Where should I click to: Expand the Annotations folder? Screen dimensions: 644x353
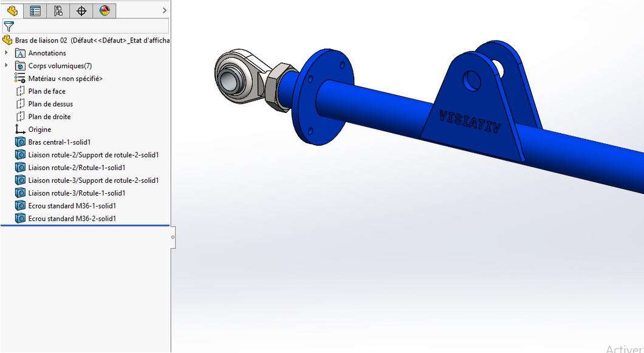(6, 53)
